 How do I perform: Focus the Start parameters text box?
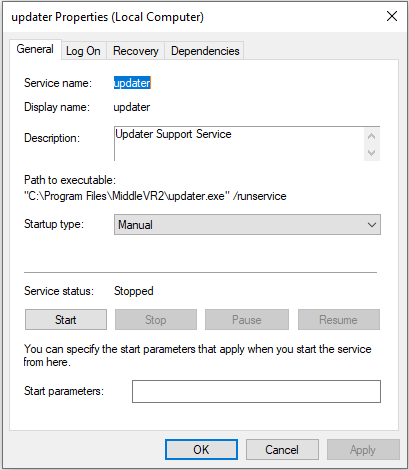pos(256,391)
